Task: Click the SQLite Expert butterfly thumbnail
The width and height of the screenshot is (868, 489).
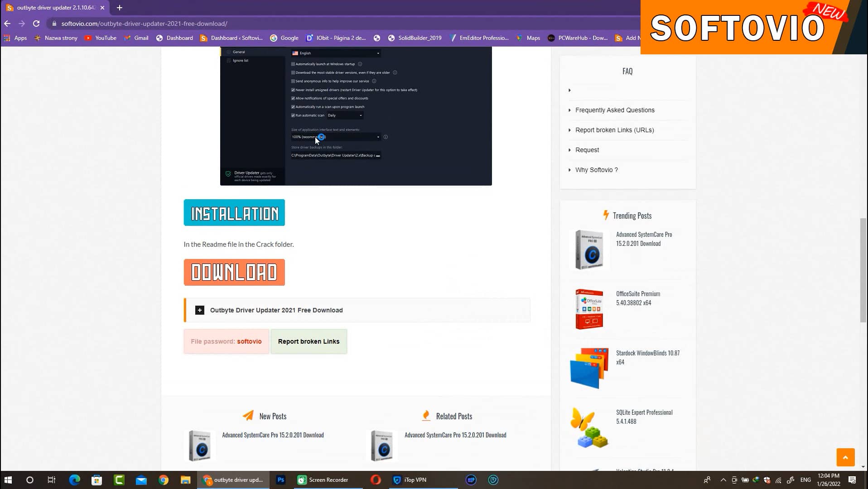Action: (589, 428)
